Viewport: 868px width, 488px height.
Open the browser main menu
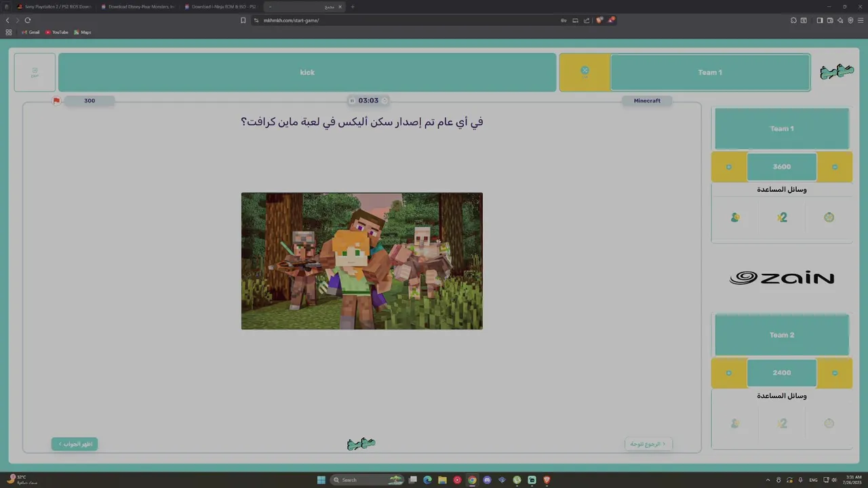click(x=861, y=20)
